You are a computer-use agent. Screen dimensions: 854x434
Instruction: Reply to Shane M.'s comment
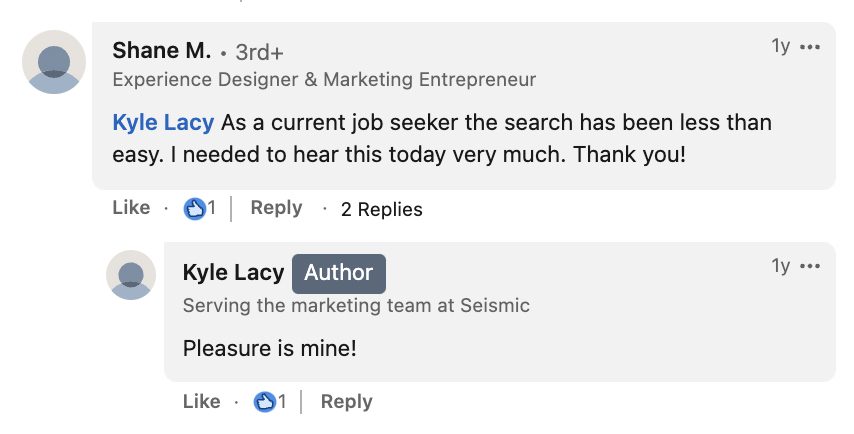(276, 208)
